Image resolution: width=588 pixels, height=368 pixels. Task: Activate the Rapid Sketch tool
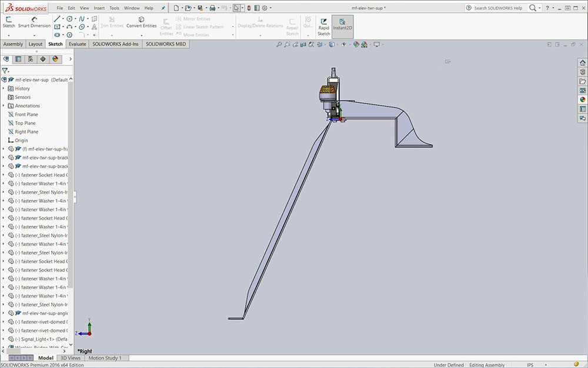click(323, 27)
